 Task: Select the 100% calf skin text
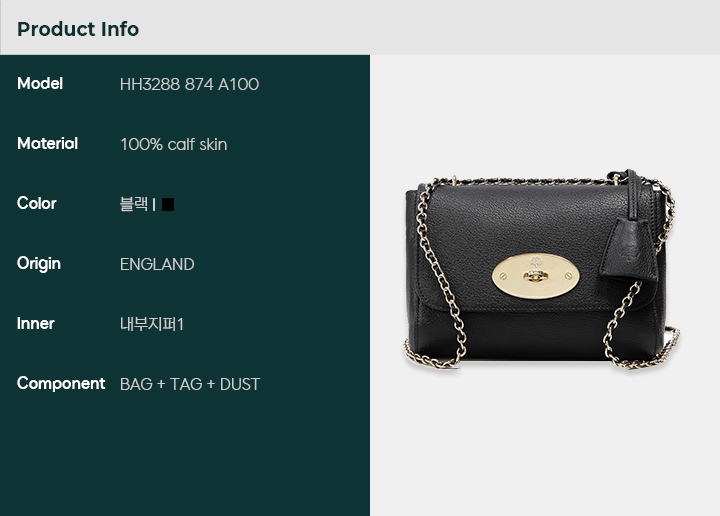(174, 144)
